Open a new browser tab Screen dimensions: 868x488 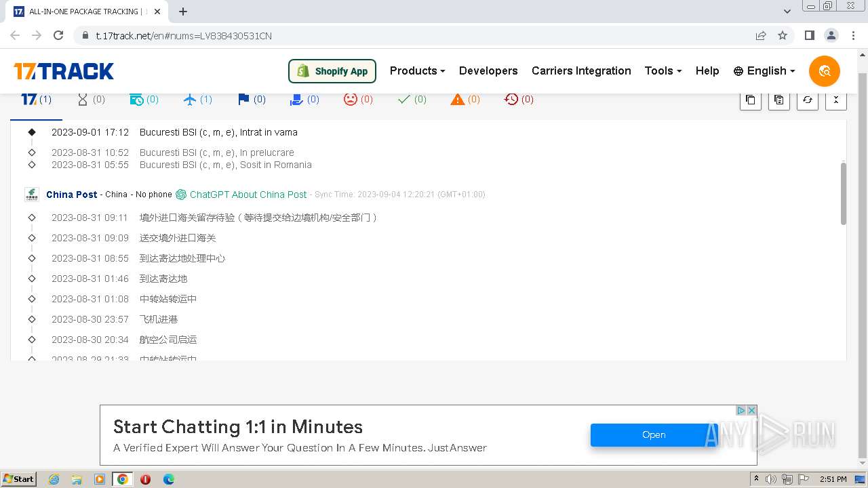click(183, 12)
